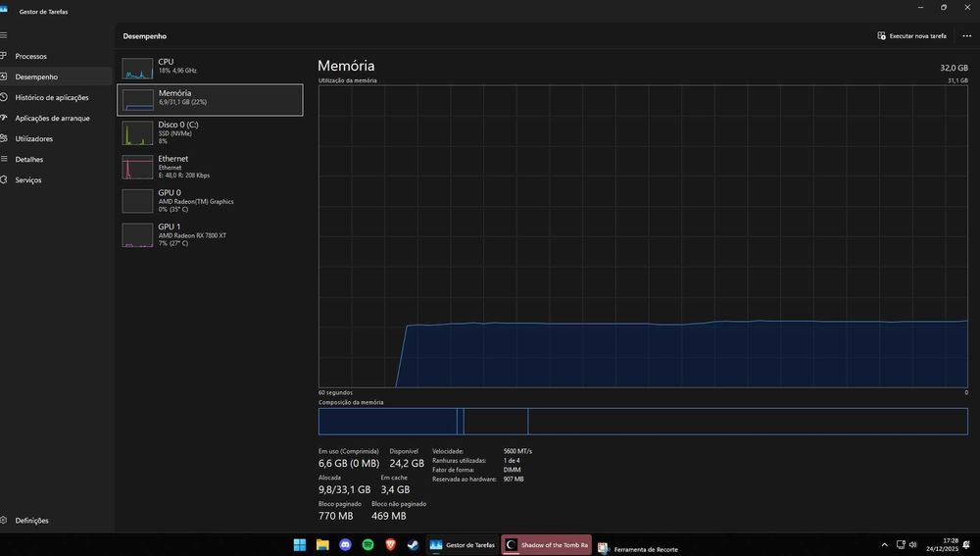The height and width of the screenshot is (556, 980).
Task: Select the Ethernet performance item
Action: [210, 167]
